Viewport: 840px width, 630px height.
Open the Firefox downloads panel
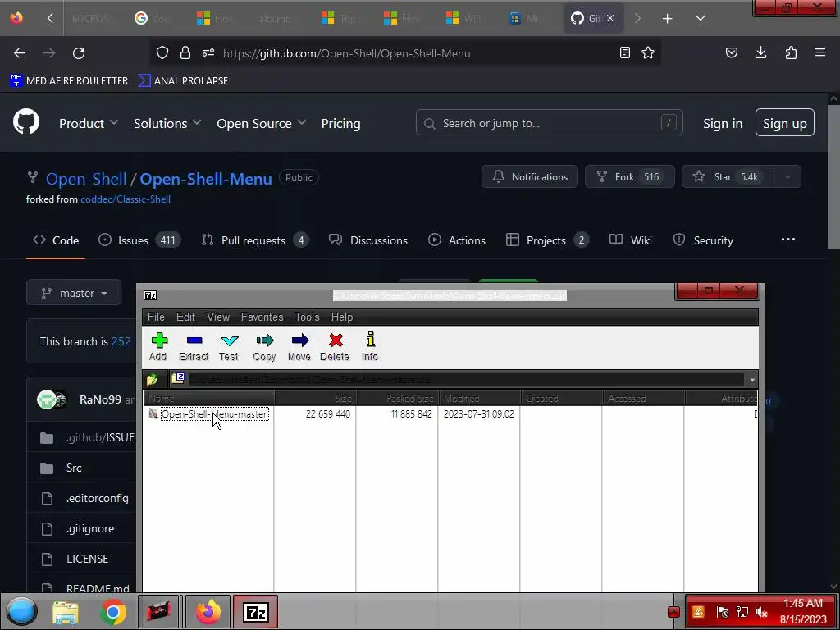pos(760,52)
